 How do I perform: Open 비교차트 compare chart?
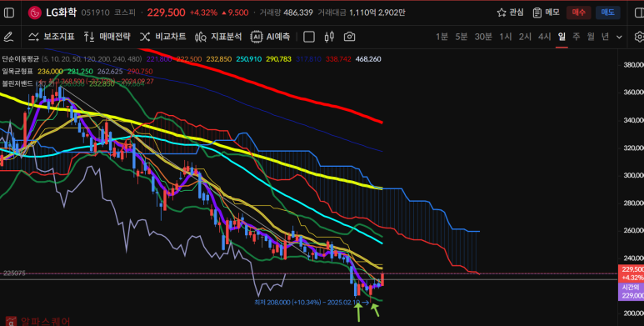[x=162, y=37]
